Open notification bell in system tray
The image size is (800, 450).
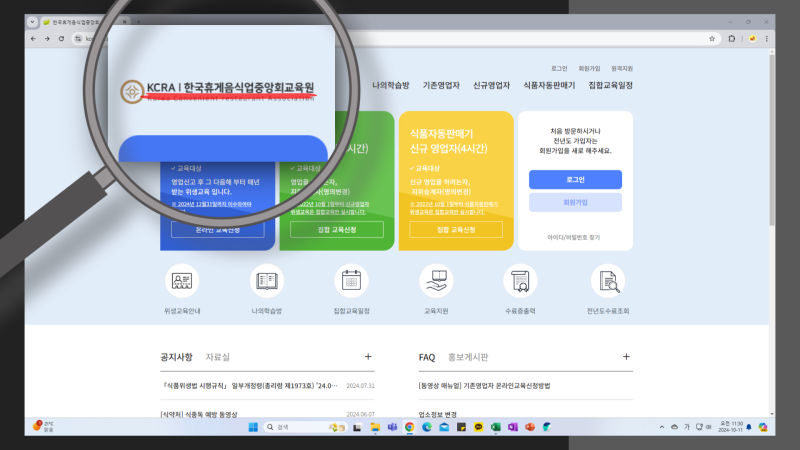click(749, 427)
